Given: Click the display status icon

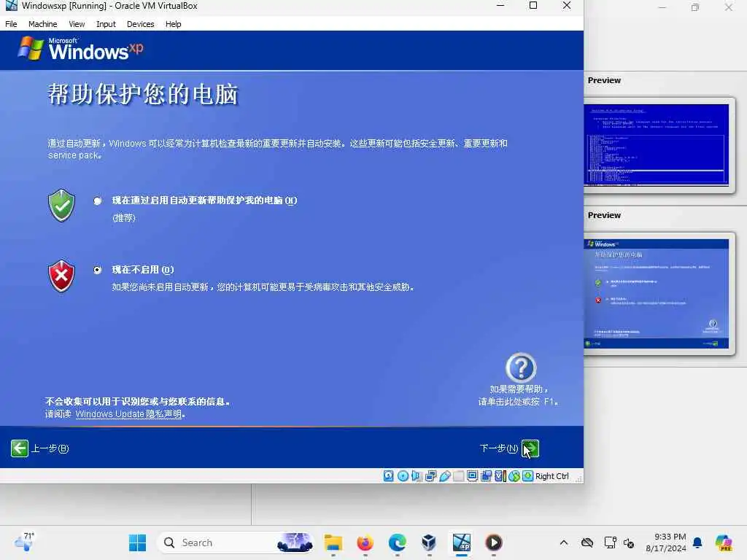Looking at the screenshot, I should click(472, 475).
